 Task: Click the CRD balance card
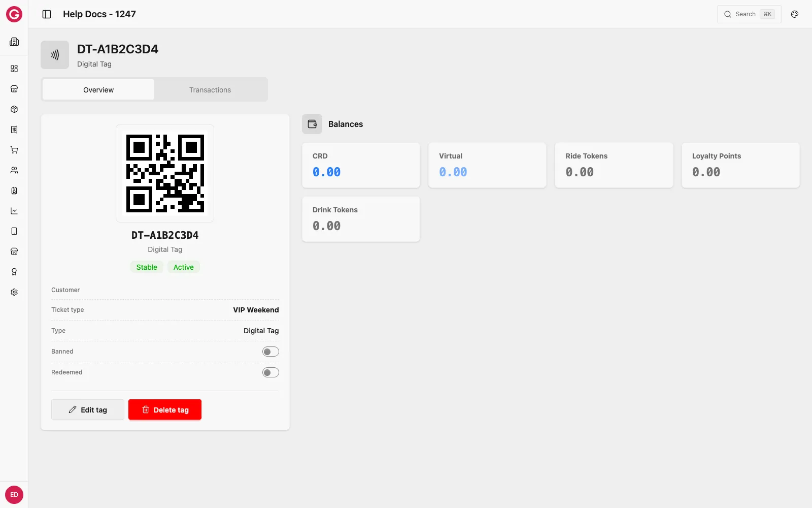(361, 165)
